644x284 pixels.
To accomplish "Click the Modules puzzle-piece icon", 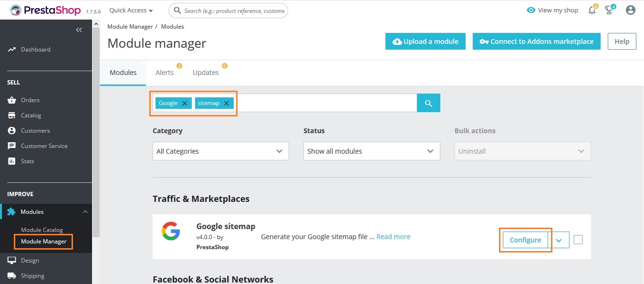I will [11, 212].
